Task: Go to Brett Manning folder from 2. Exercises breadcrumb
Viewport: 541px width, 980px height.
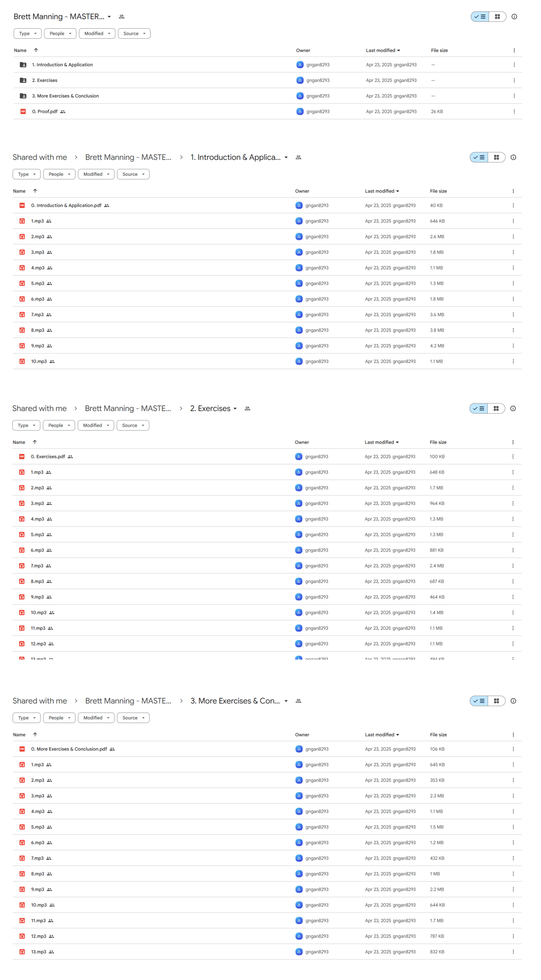Action: click(128, 408)
